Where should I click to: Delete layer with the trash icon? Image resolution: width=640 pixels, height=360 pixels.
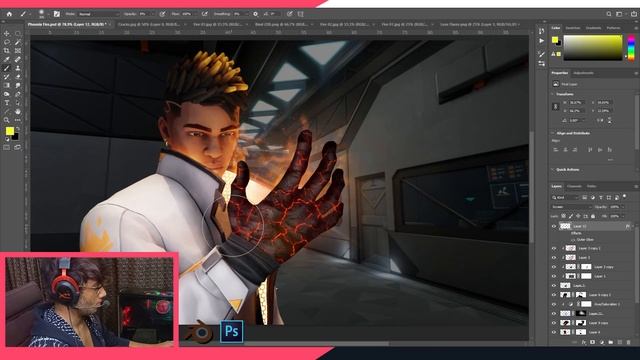(x=629, y=342)
